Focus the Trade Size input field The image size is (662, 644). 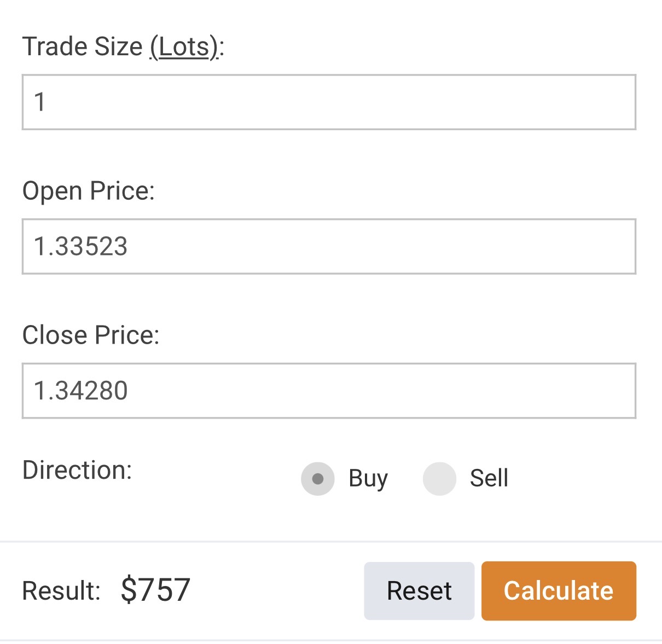pos(328,102)
